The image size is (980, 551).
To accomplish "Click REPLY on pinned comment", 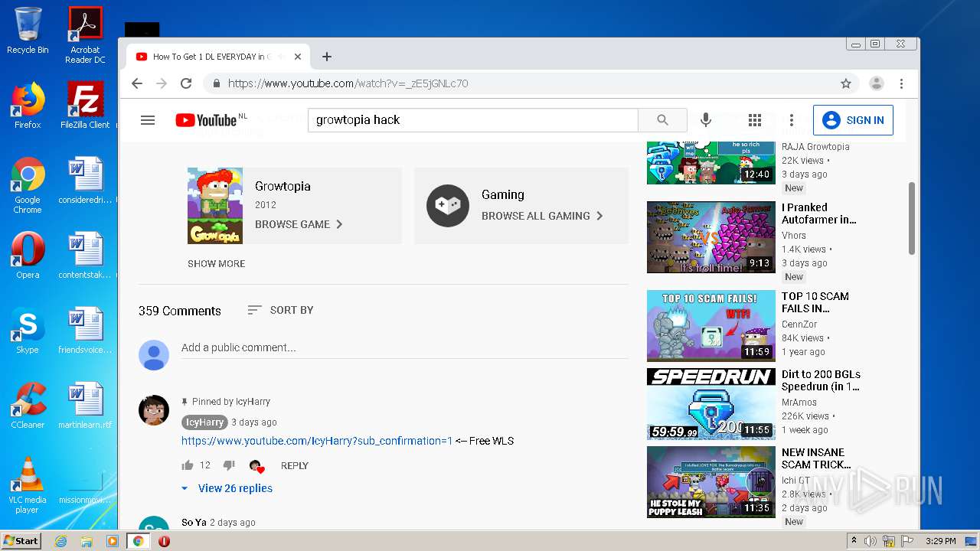I will pos(295,465).
